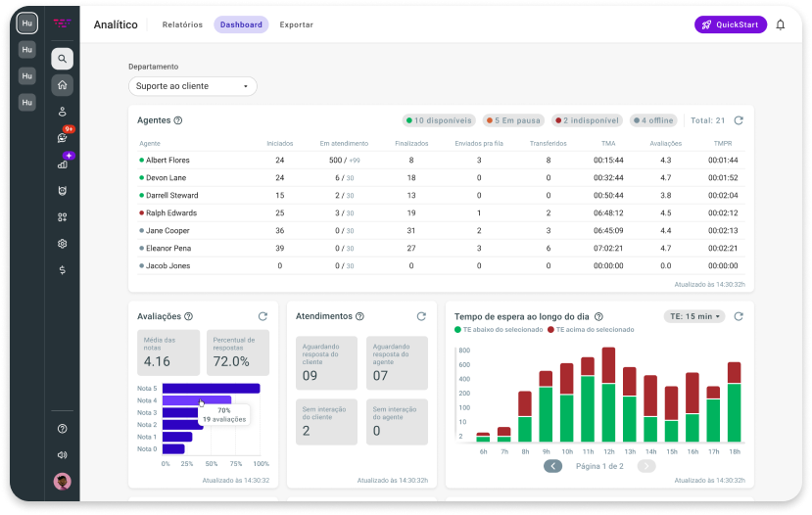The image size is (812, 515).
Task: Open billing dollar icon in sidebar
Action: (x=62, y=269)
